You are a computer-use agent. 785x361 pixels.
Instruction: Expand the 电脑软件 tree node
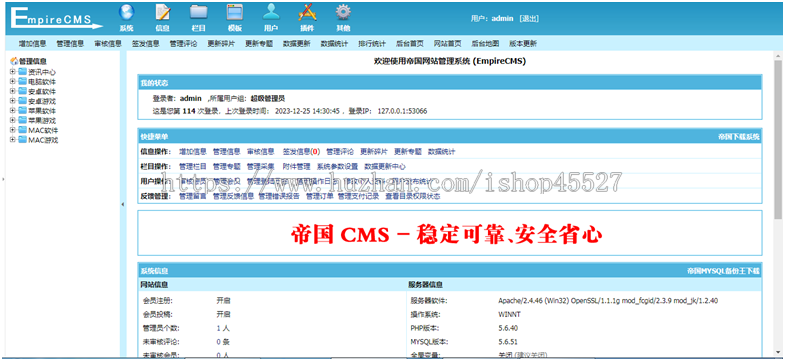click(13, 81)
